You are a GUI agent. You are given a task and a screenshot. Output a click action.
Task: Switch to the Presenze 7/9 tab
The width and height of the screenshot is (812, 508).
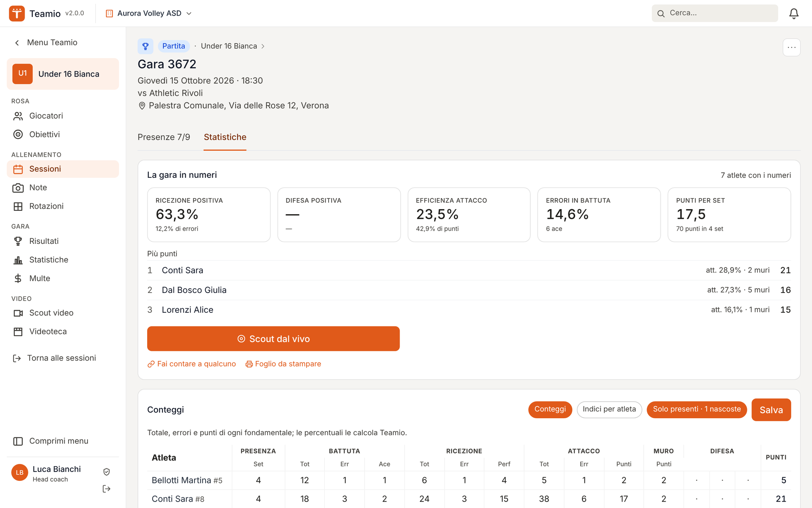(x=164, y=137)
